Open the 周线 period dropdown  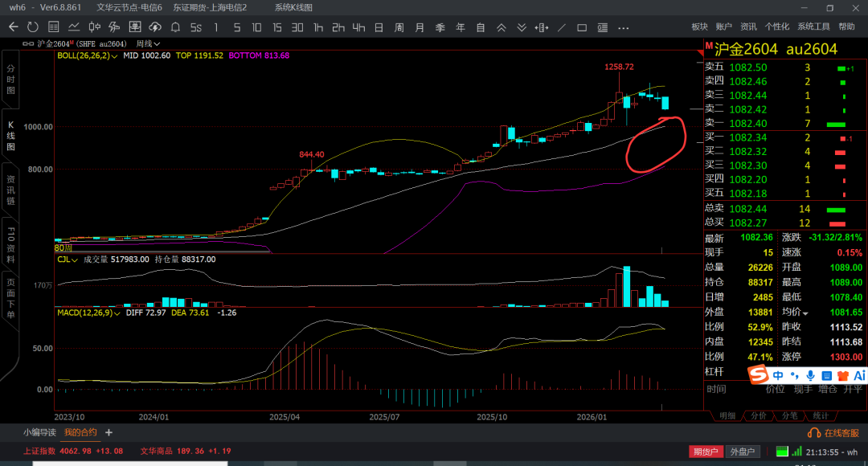click(147, 43)
